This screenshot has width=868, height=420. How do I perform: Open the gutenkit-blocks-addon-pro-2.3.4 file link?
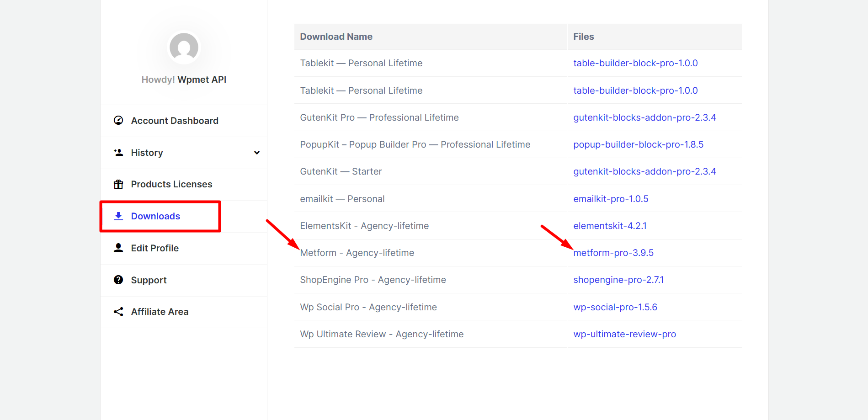(x=645, y=117)
